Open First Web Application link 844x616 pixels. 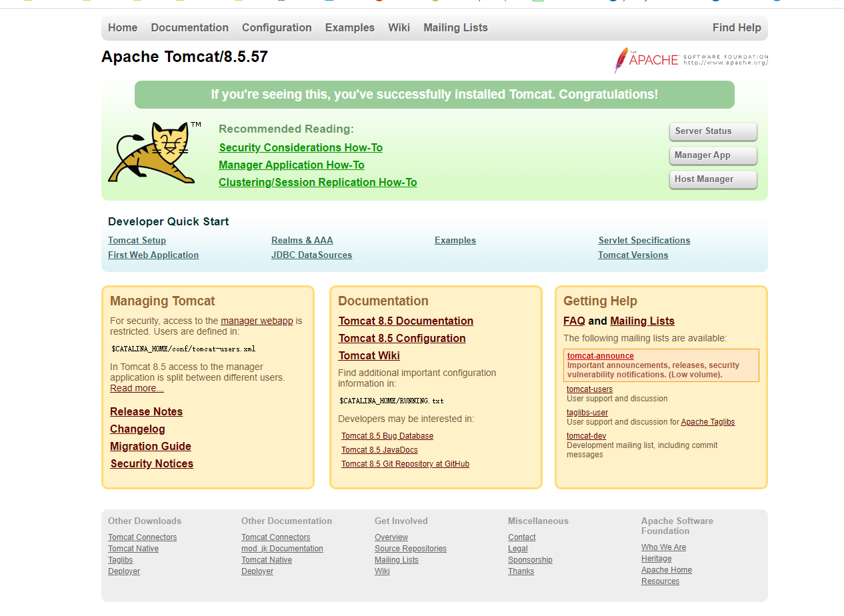click(x=153, y=255)
